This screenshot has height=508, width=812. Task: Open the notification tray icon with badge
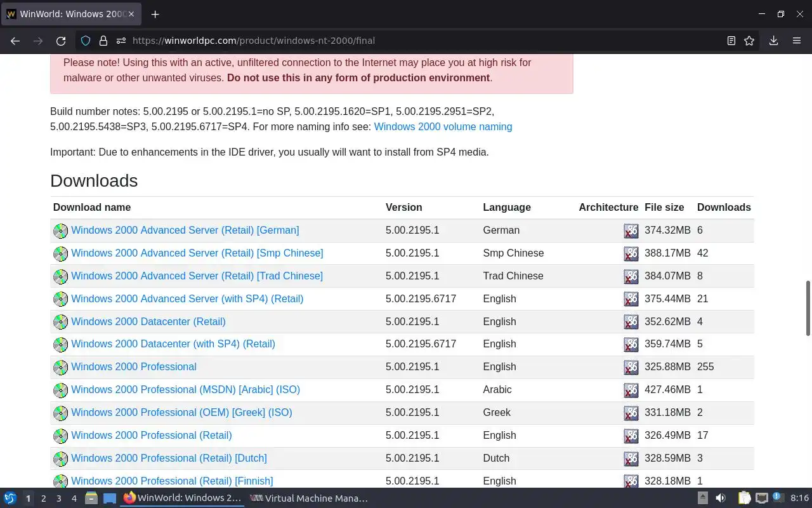pyautogui.click(x=778, y=498)
